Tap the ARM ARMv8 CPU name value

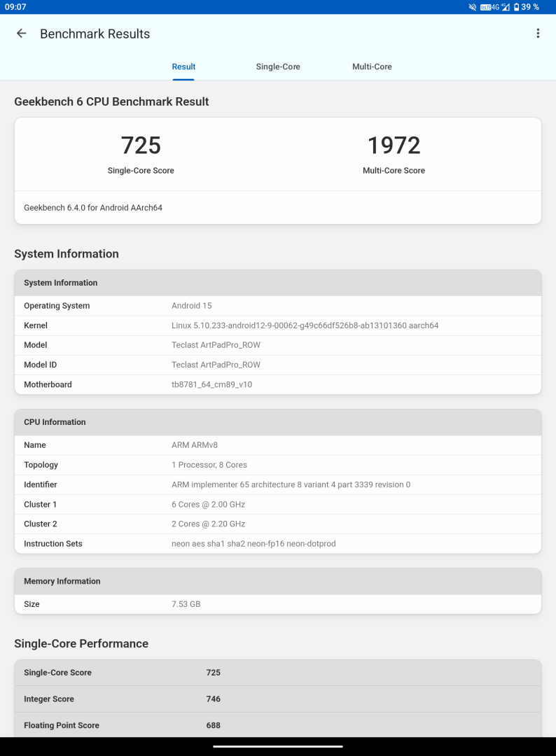coord(195,445)
